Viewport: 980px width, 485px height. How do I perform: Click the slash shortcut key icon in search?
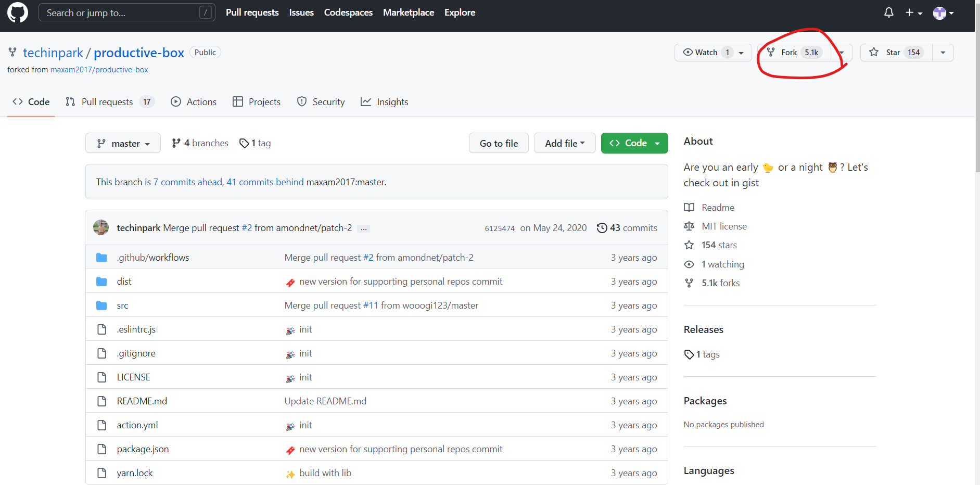(x=206, y=12)
